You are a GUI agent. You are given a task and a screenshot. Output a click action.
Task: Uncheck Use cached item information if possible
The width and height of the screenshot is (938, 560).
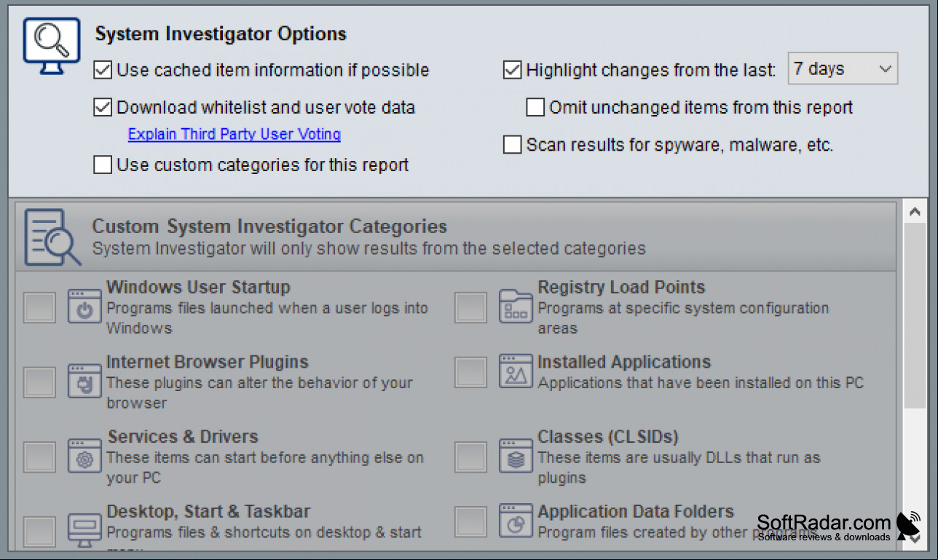coord(103,71)
